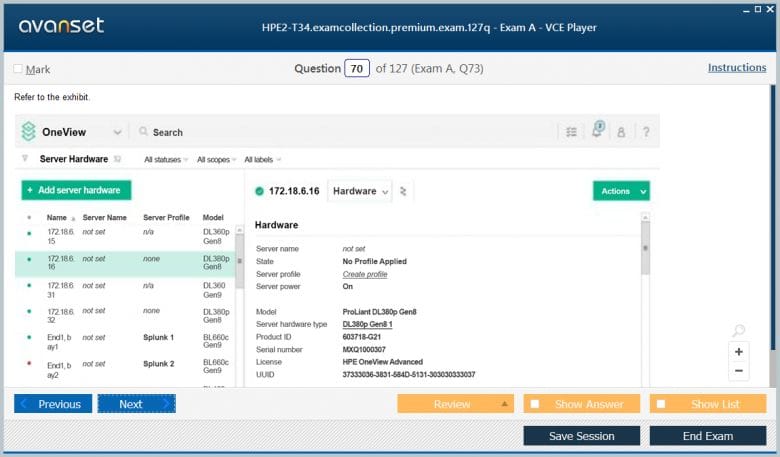Click the OneView stacked-layers logo icon
Screen dimensions: 780x457
(28, 132)
